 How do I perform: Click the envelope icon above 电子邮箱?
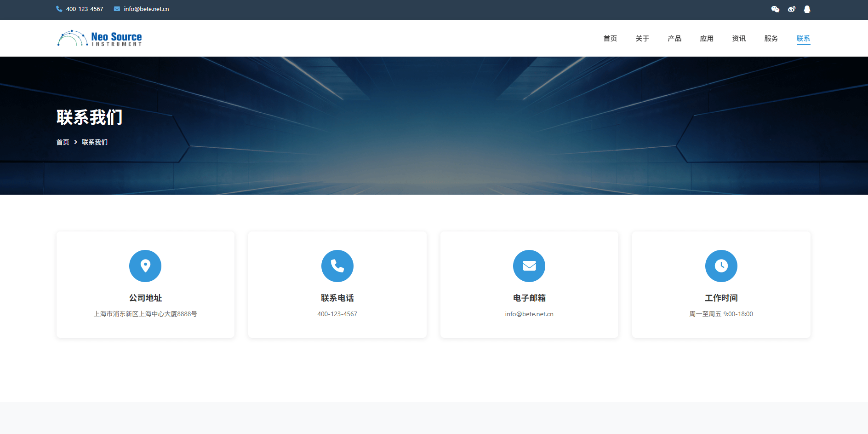(529, 266)
